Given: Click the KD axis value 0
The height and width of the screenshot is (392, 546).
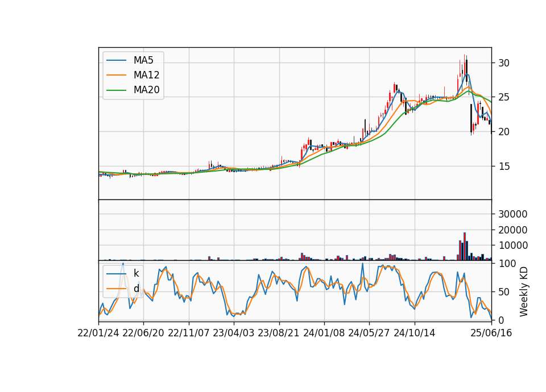Looking at the screenshot, I should 501,320.
